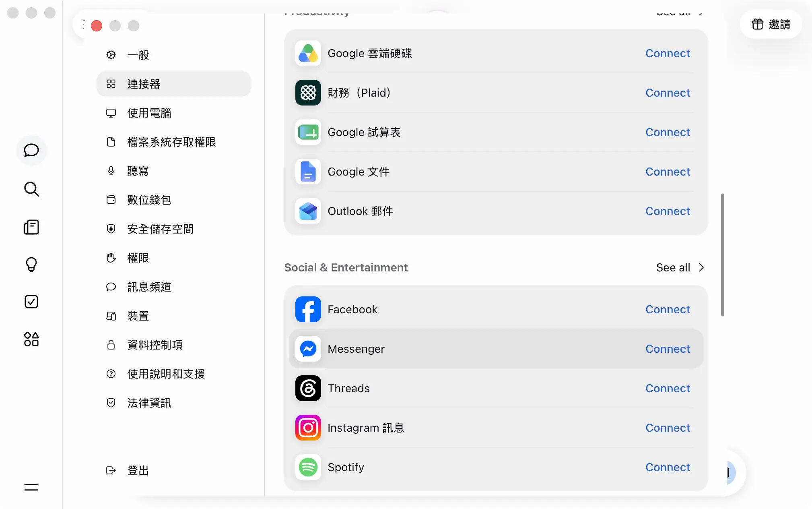The height and width of the screenshot is (509, 812).
Task: Click the hand icon beside 權限
Action: click(111, 258)
